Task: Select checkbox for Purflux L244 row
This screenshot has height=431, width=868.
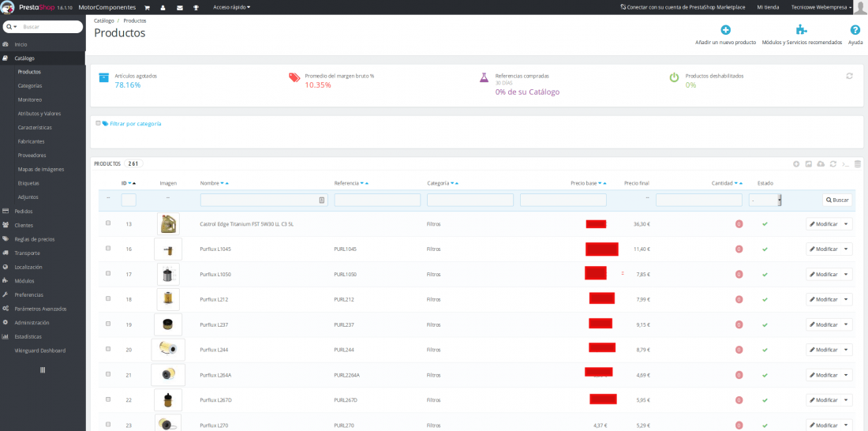Action: [x=108, y=349]
